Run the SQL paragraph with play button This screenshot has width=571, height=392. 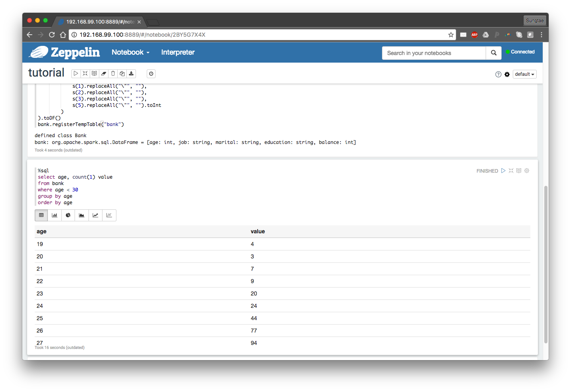pos(503,170)
